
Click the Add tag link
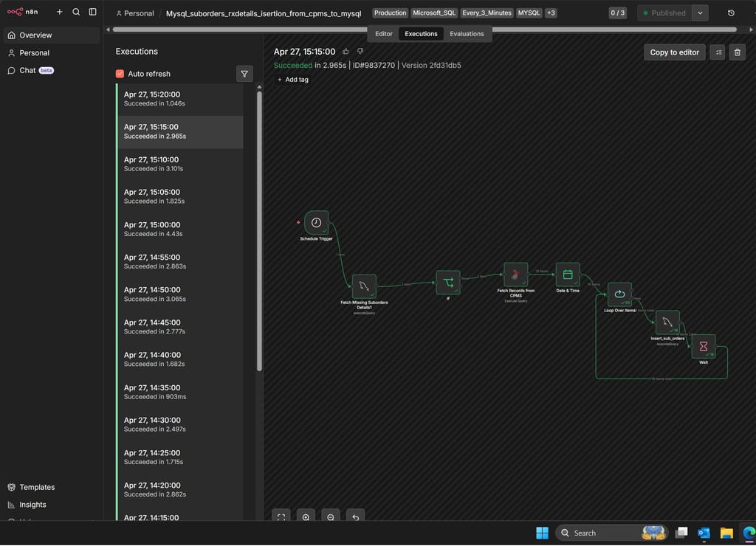[293, 80]
